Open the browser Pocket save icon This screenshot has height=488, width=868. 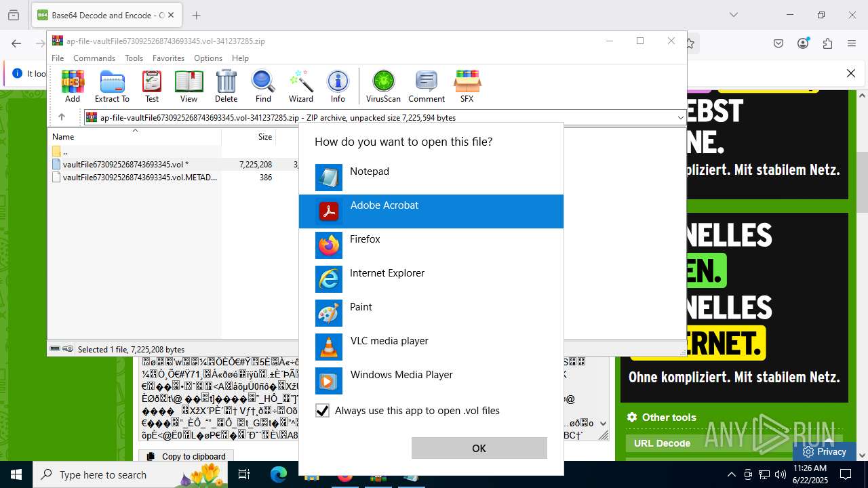tap(778, 43)
